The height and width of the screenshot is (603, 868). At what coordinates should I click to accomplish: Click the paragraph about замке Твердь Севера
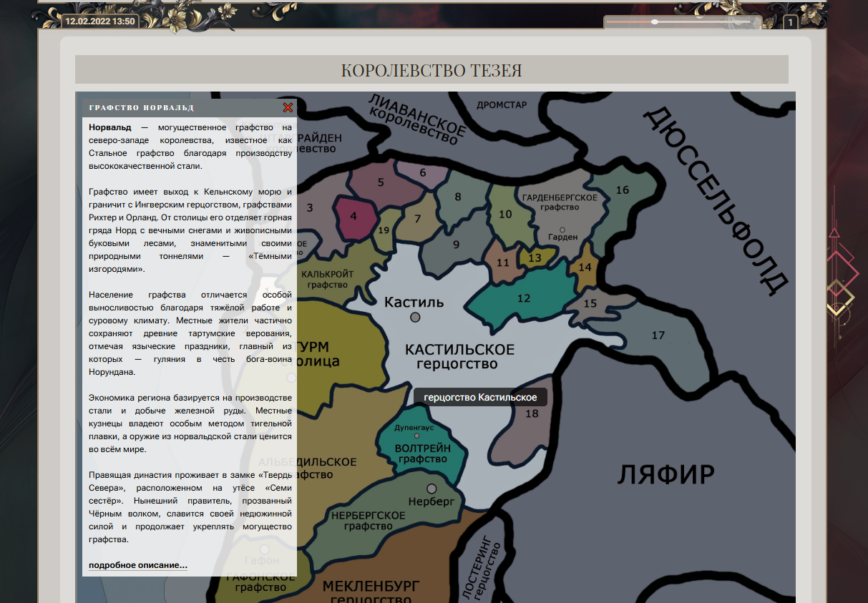[190, 507]
